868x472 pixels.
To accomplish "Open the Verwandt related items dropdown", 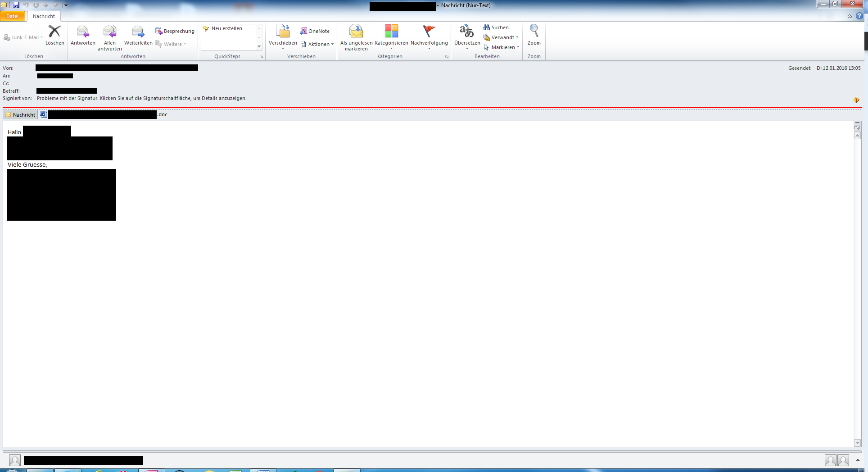I will [x=501, y=37].
